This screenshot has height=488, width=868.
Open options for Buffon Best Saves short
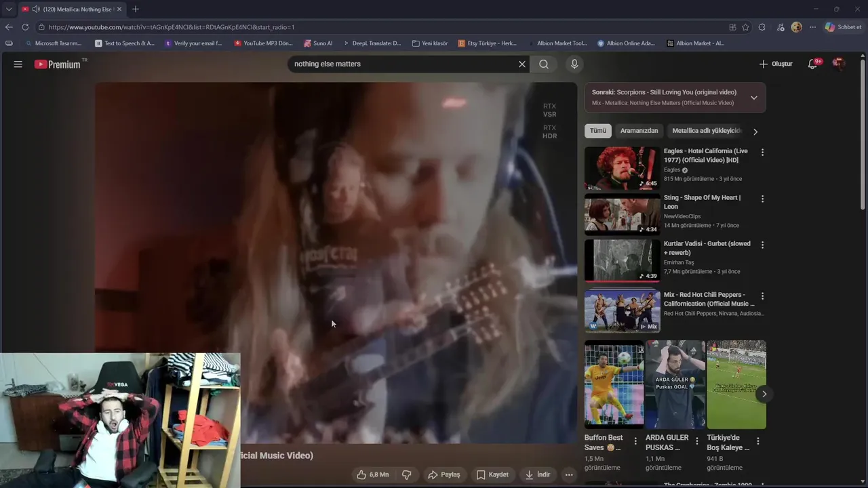click(x=635, y=441)
